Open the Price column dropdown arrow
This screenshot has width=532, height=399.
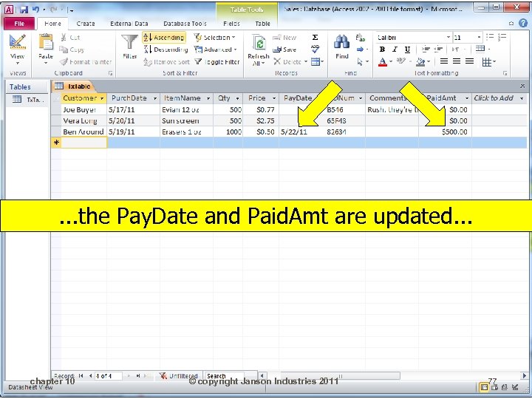(x=274, y=98)
